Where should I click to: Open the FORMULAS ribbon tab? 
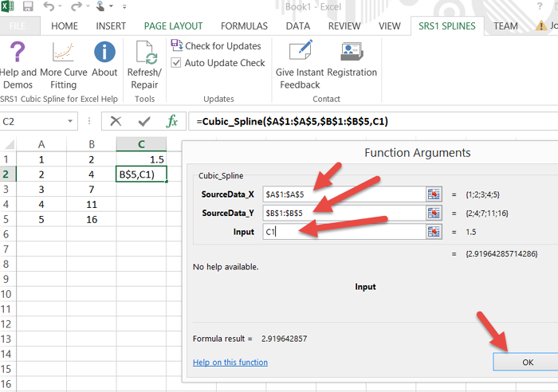point(244,26)
